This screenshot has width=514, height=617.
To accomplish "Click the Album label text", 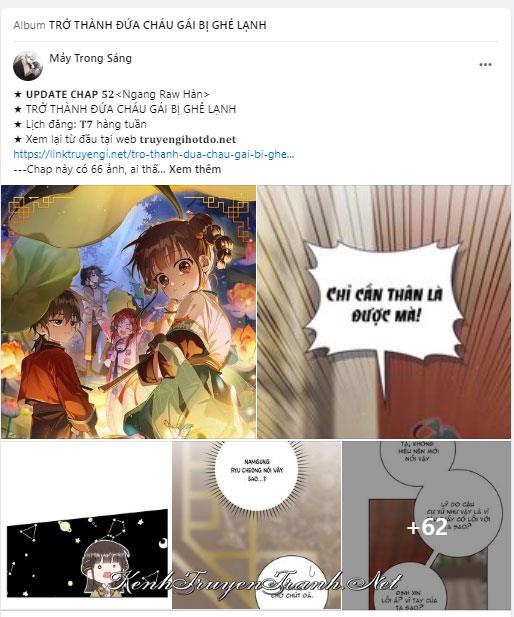I will point(29,25).
